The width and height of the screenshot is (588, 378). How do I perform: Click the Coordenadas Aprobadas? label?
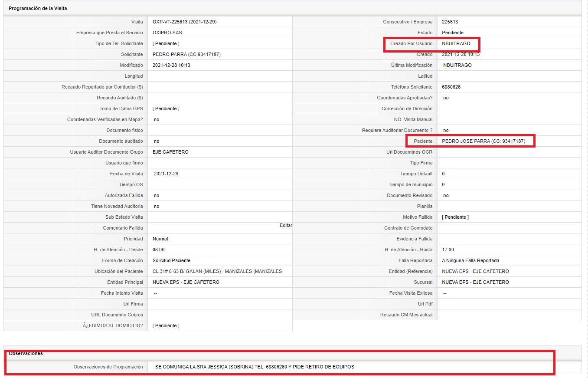click(405, 98)
